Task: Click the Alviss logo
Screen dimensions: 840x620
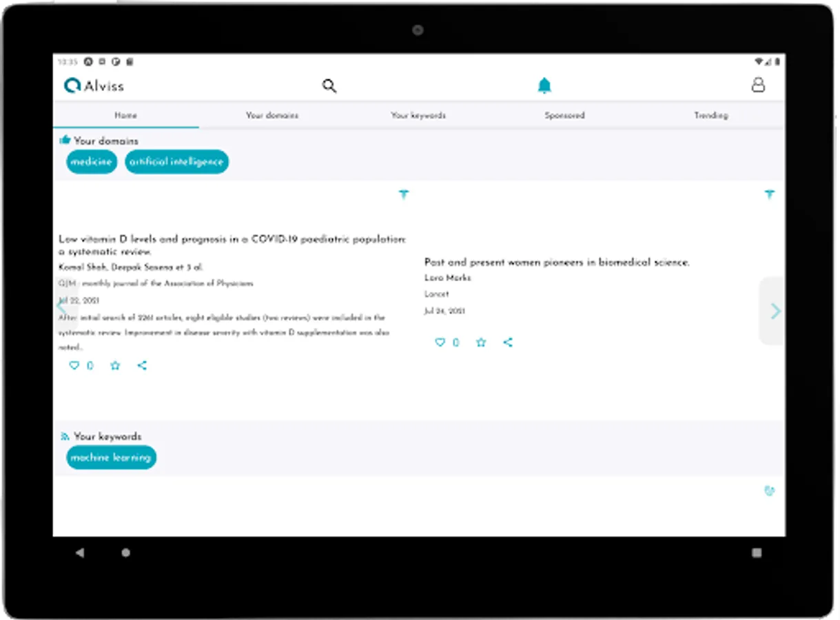Action: 94,85
